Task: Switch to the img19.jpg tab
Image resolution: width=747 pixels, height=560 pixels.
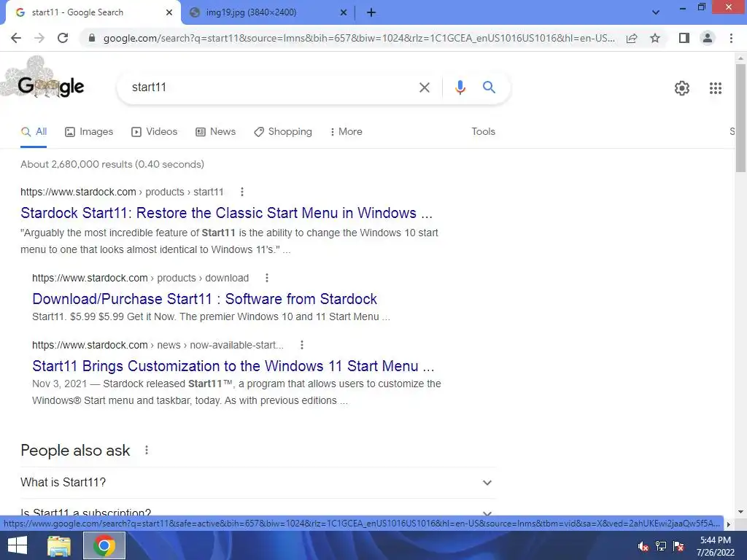Action: click(268, 12)
